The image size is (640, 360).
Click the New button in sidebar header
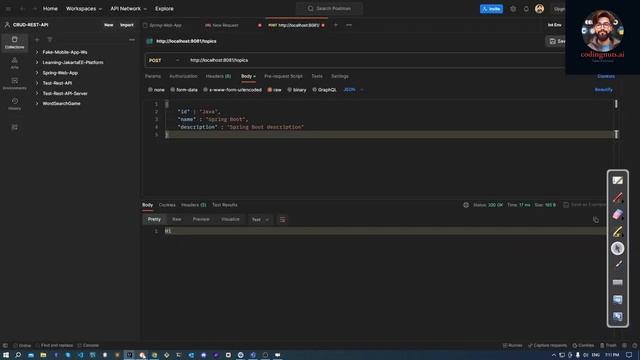point(108,25)
